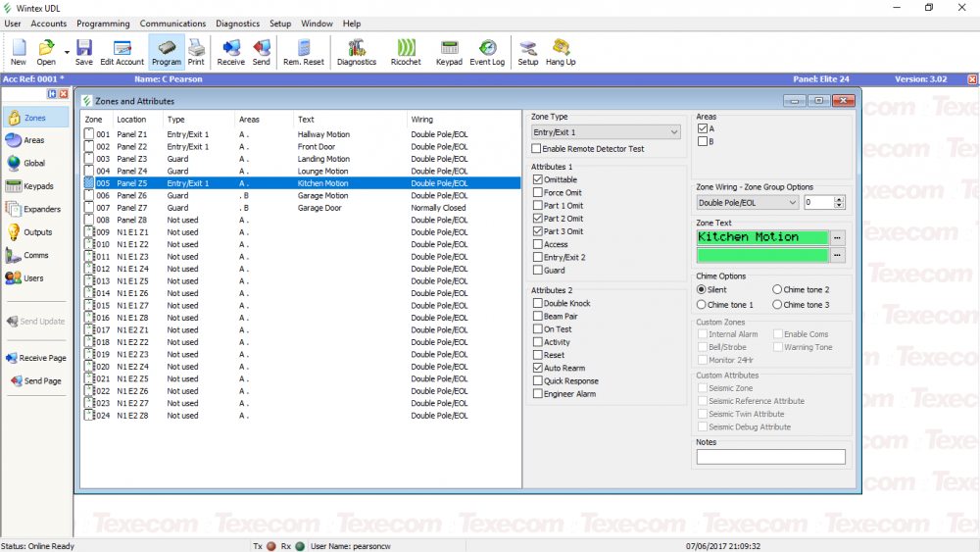Select the Chime tone 2 radio button
980x552 pixels.
point(777,289)
